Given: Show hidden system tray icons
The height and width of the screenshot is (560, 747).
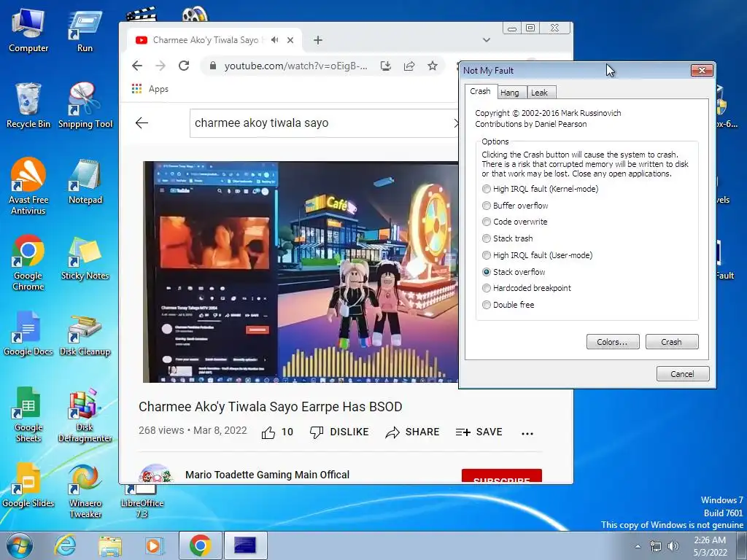Looking at the screenshot, I should pyautogui.click(x=638, y=546).
